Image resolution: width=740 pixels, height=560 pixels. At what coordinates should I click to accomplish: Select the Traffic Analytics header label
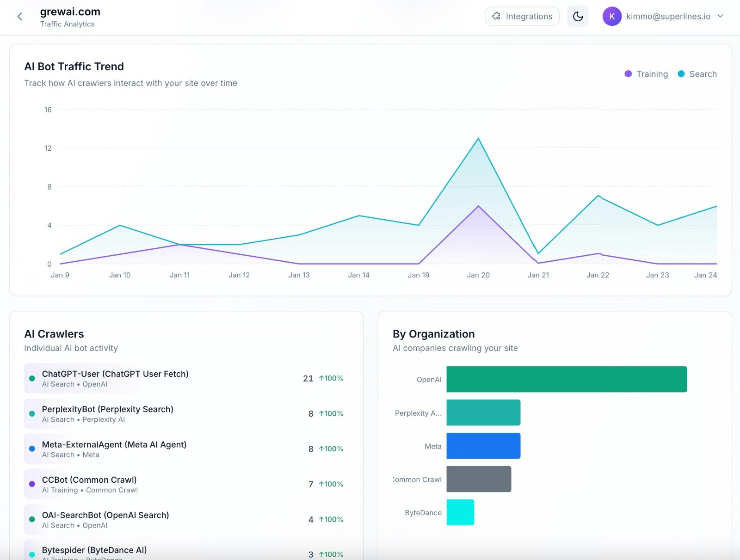[x=67, y=24]
